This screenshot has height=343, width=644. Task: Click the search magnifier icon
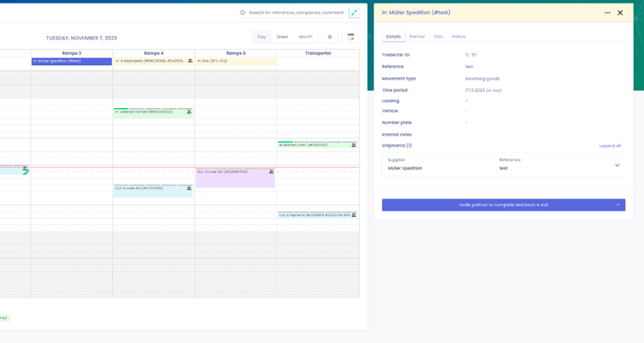(243, 13)
